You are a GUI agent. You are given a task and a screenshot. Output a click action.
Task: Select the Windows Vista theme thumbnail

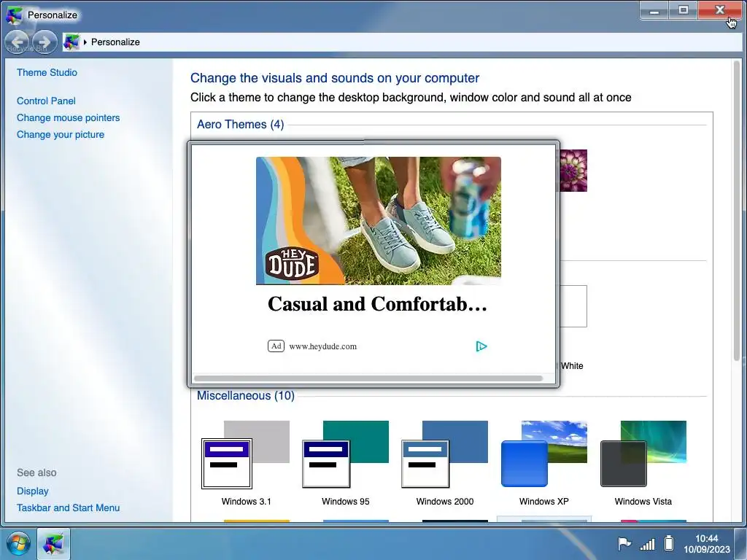pyautogui.click(x=643, y=454)
